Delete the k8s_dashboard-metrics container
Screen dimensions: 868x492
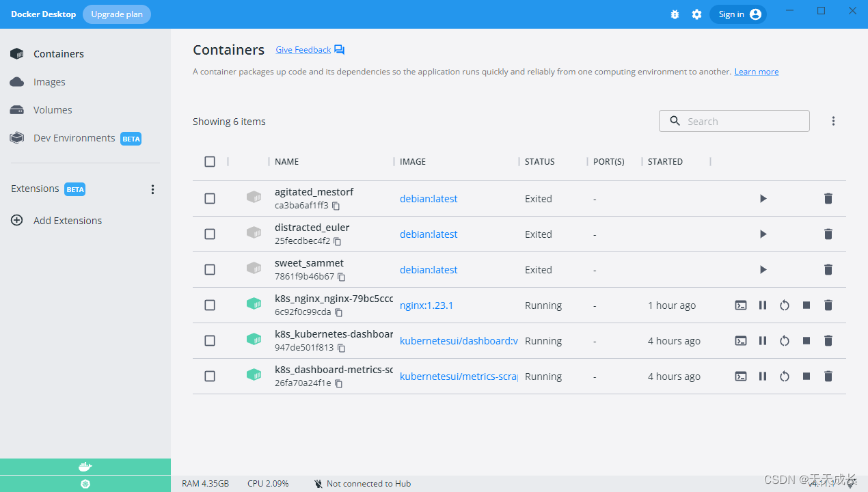point(828,377)
